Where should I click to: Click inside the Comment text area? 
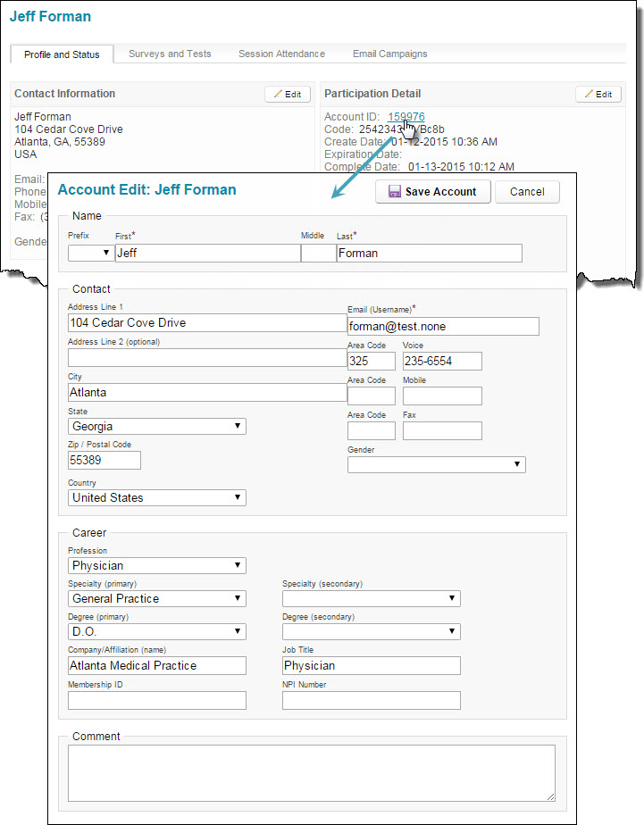(312, 773)
